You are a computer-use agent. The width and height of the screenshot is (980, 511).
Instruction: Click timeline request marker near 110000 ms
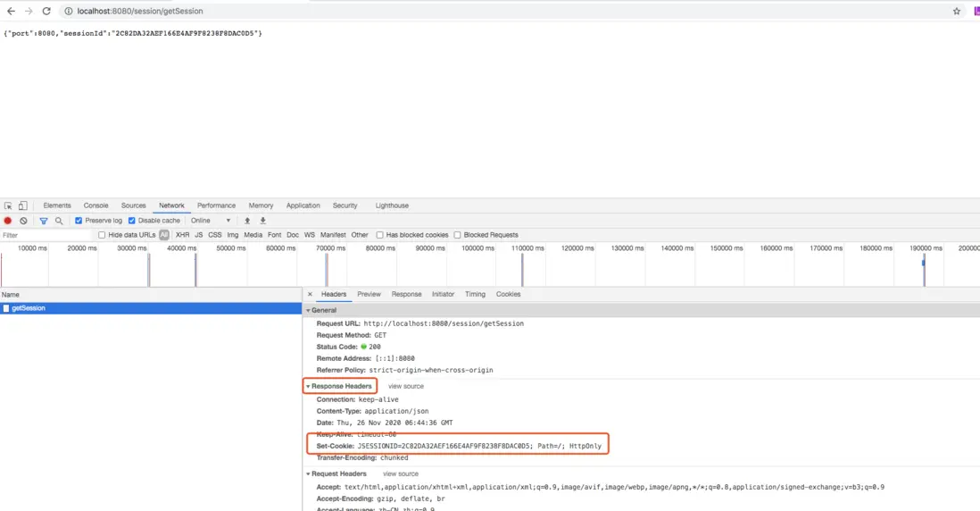[522, 270]
